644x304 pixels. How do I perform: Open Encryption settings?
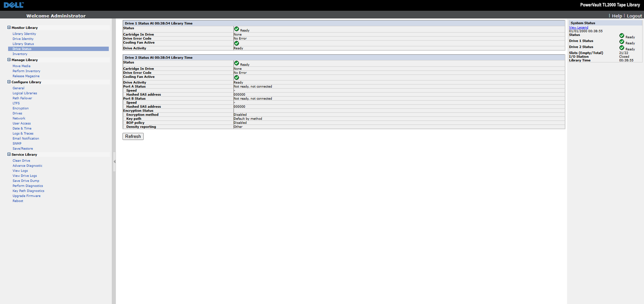pos(20,108)
